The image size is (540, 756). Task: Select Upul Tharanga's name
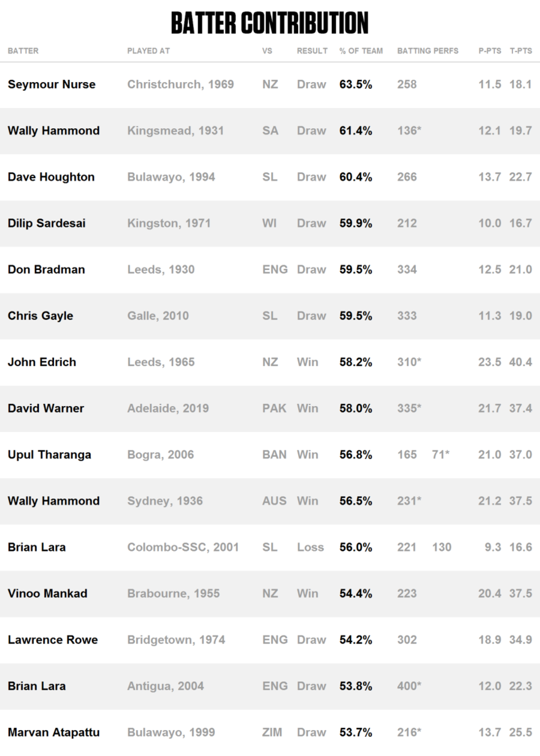tap(49, 455)
